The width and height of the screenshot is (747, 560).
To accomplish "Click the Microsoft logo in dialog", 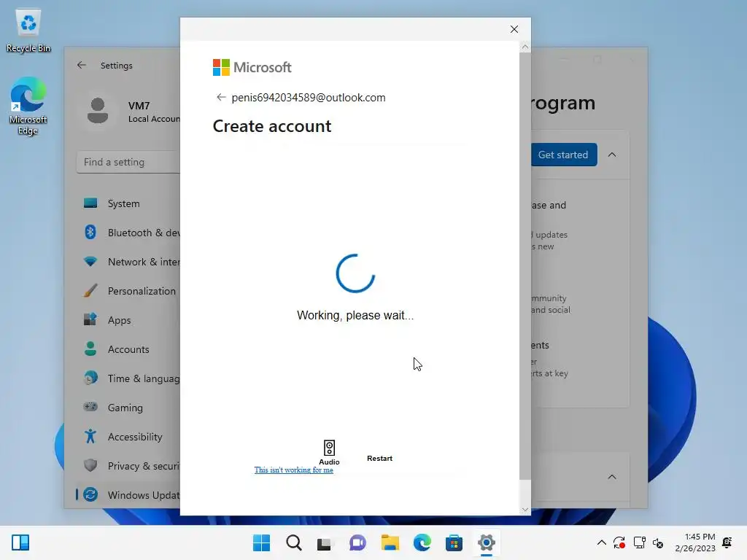I will pos(252,67).
